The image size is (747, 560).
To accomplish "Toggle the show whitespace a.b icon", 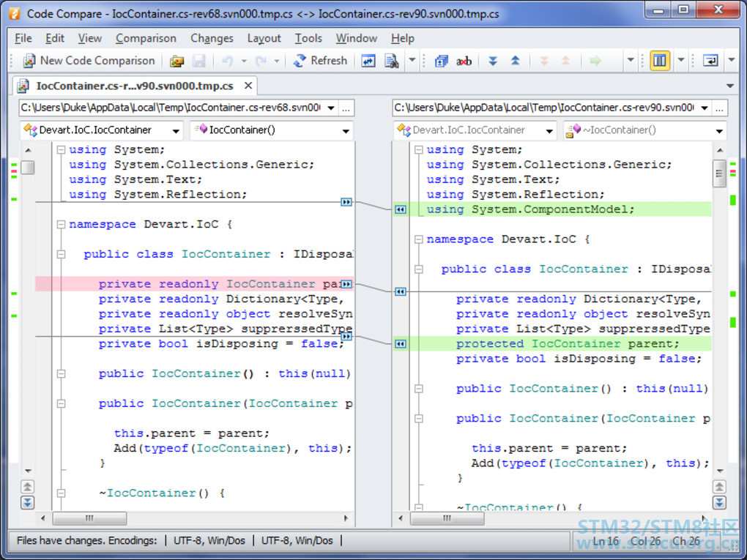I will coord(464,61).
